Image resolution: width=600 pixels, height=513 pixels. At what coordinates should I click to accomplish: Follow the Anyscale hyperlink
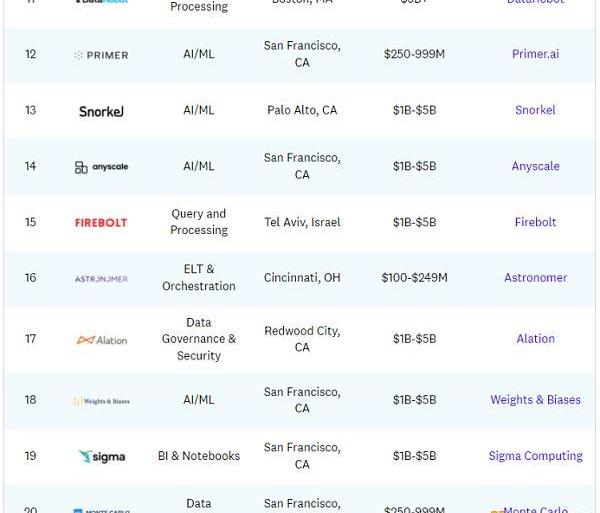(535, 166)
